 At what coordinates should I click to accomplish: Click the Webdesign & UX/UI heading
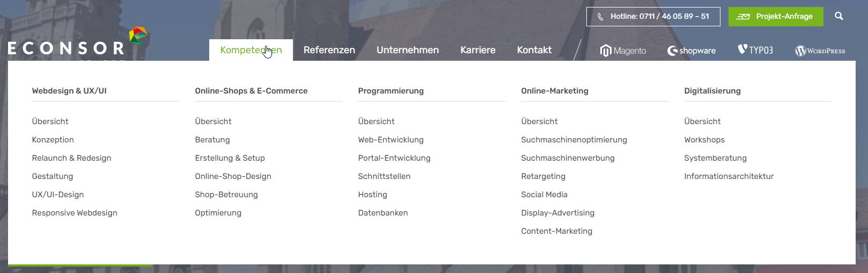(69, 91)
